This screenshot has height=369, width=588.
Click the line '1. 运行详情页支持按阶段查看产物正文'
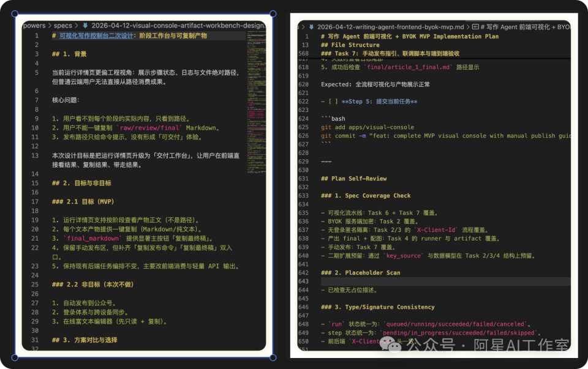pyautogui.click(x=126, y=220)
